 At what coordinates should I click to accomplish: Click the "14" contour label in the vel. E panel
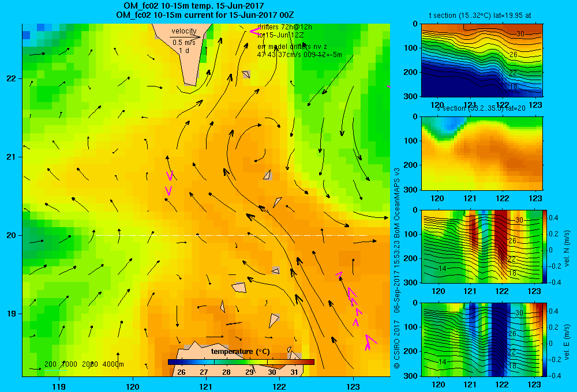[443, 362]
